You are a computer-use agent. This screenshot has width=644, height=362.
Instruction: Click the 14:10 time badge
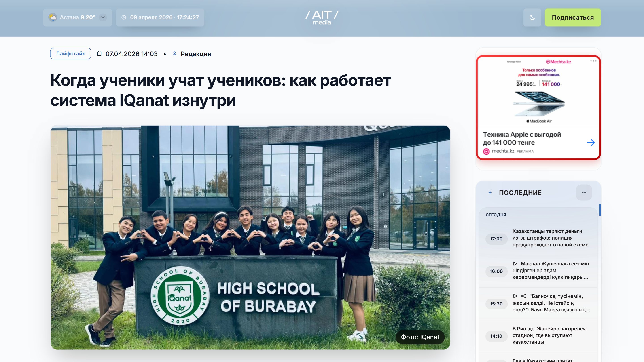pyautogui.click(x=496, y=336)
